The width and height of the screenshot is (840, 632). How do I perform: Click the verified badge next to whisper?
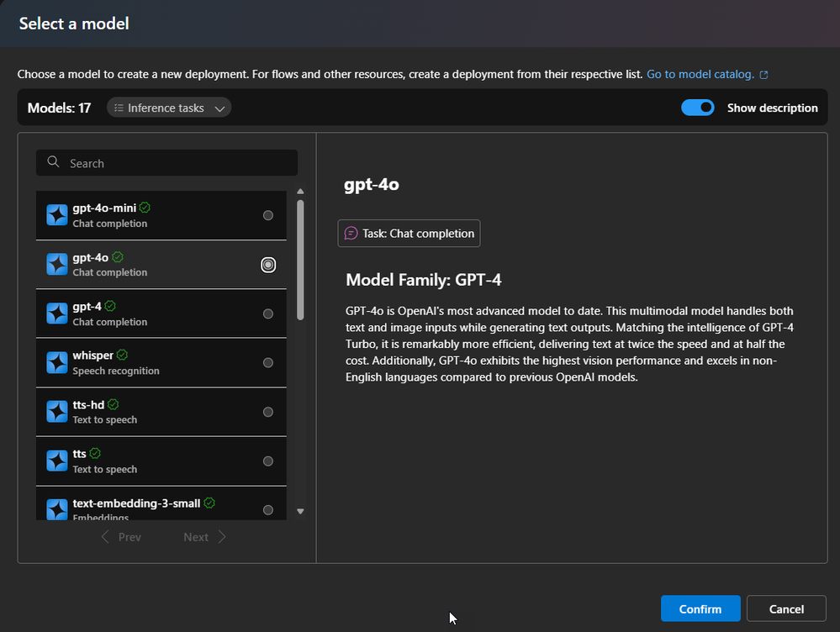[x=122, y=355]
